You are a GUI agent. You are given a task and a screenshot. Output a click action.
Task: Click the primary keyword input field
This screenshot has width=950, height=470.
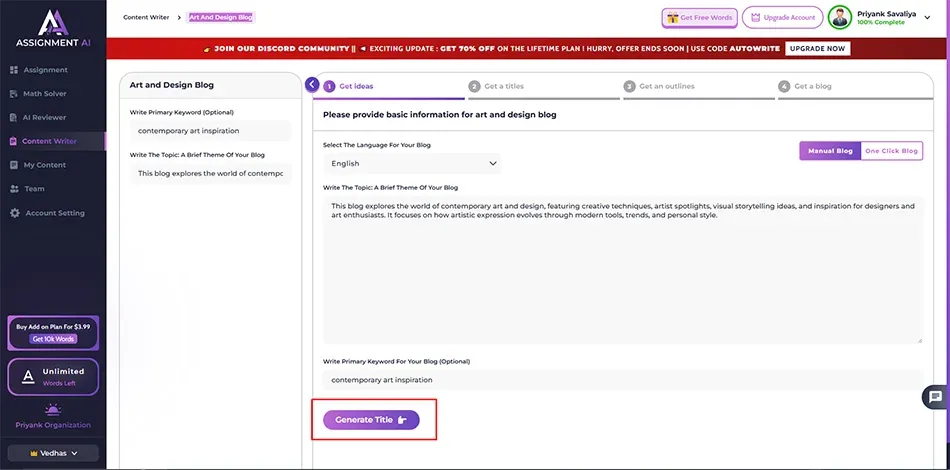(620, 380)
